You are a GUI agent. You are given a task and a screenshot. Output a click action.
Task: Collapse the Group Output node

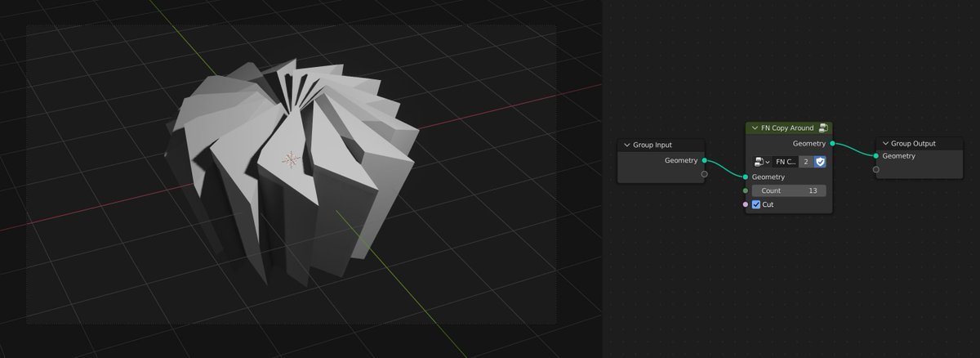(x=885, y=144)
